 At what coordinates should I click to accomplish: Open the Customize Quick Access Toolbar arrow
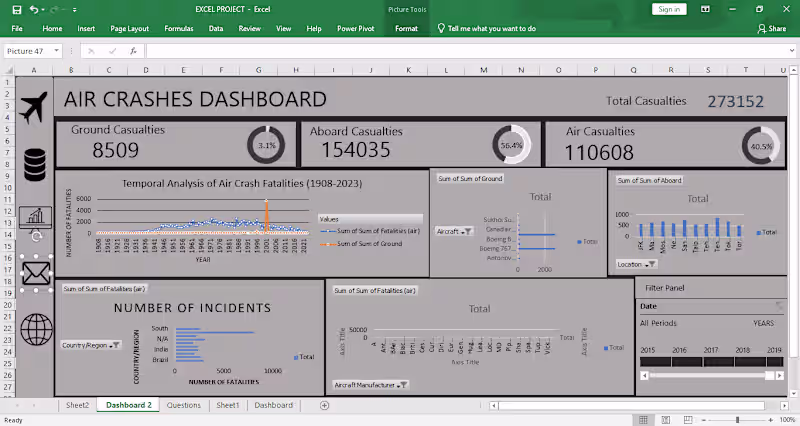tap(74, 10)
